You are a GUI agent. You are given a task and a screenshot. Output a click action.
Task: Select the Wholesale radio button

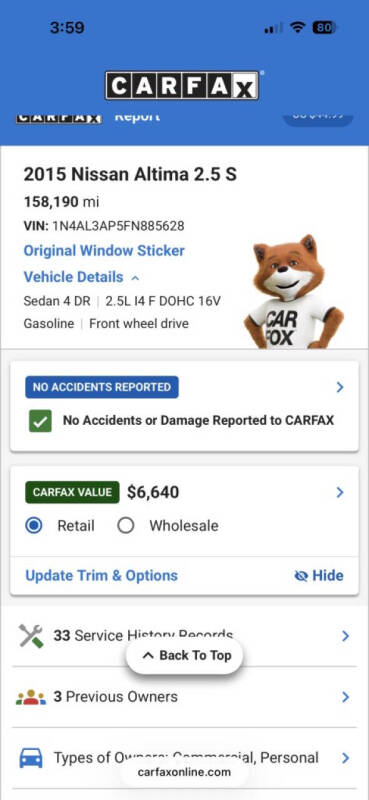coord(126,526)
